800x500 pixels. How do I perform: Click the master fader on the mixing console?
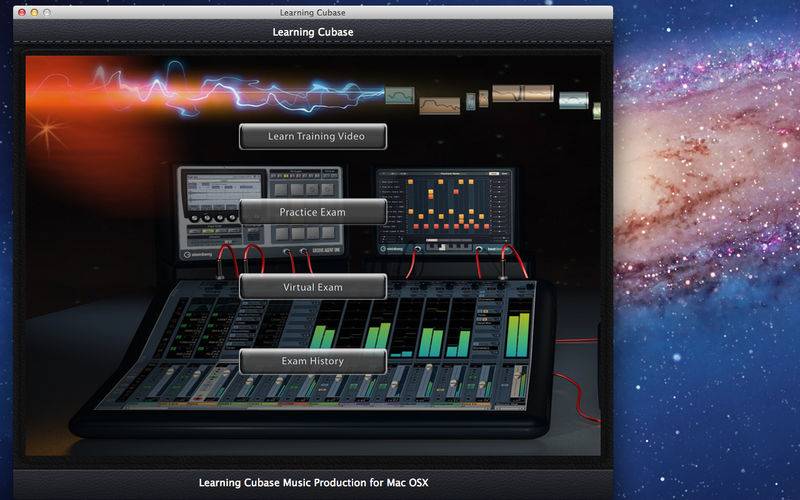pyautogui.click(x=519, y=382)
